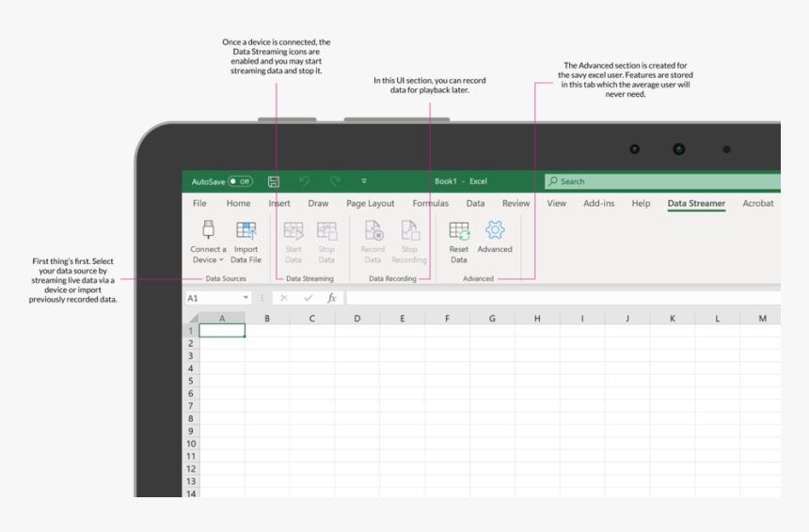
Task: Toggle the AutoSave switch
Action: 241,181
